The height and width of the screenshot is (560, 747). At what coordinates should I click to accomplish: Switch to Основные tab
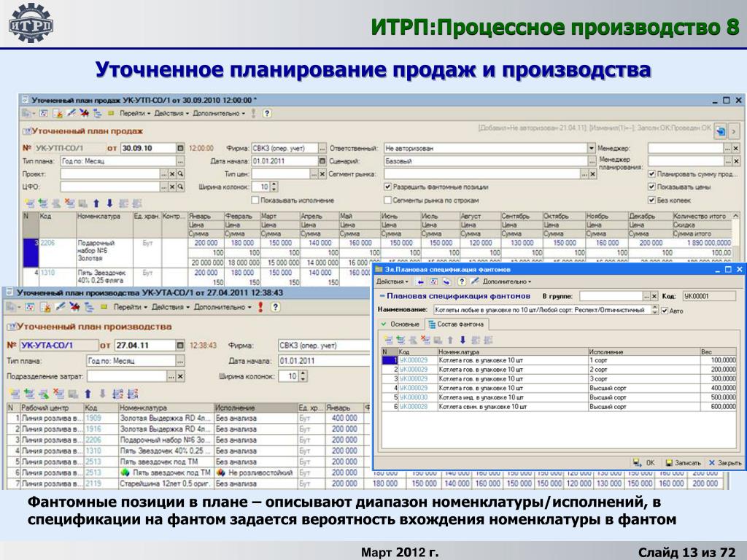click(x=400, y=324)
